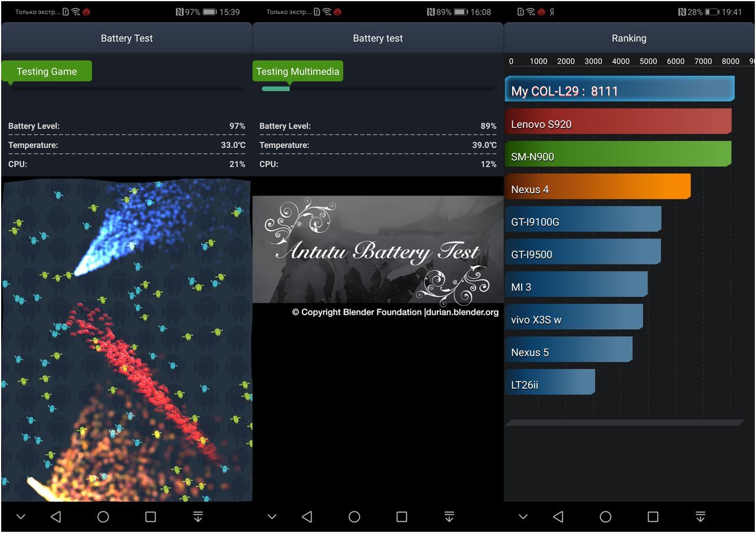The width and height of the screenshot is (756, 533).
Task: Tap the Antutu Battery Test video banner
Action: [x=377, y=249]
